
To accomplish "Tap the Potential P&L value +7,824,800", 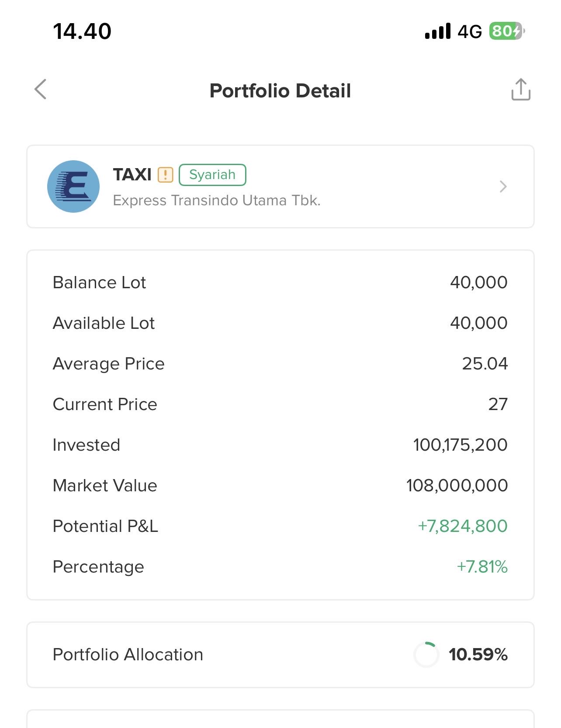I will pyautogui.click(x=462, y=526).
